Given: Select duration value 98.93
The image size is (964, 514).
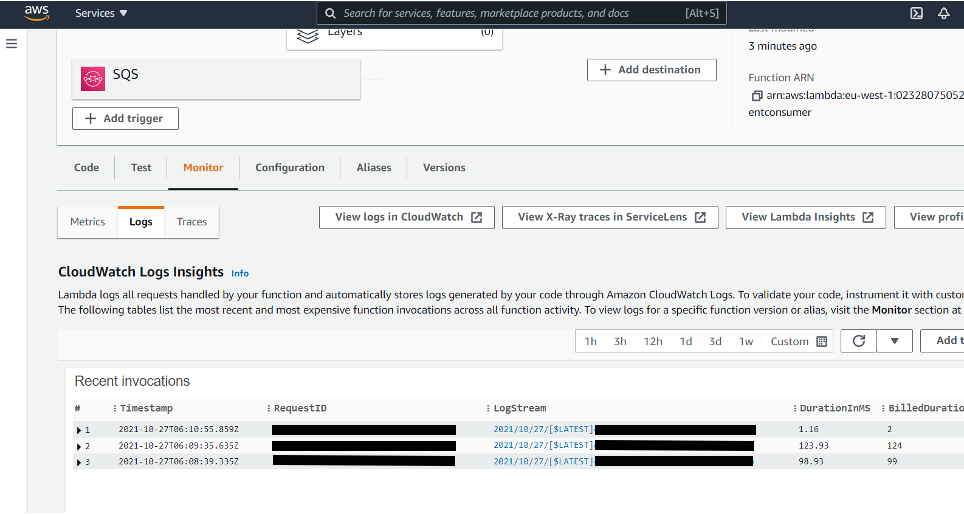Looking at the screenshot, I should click(x=811, y=461).
